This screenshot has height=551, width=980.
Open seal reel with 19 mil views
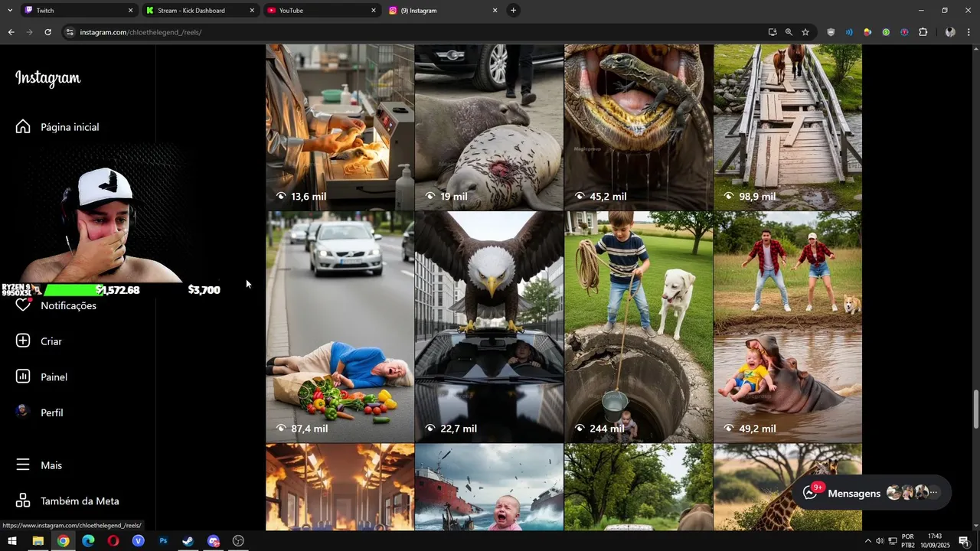(488, 127)
